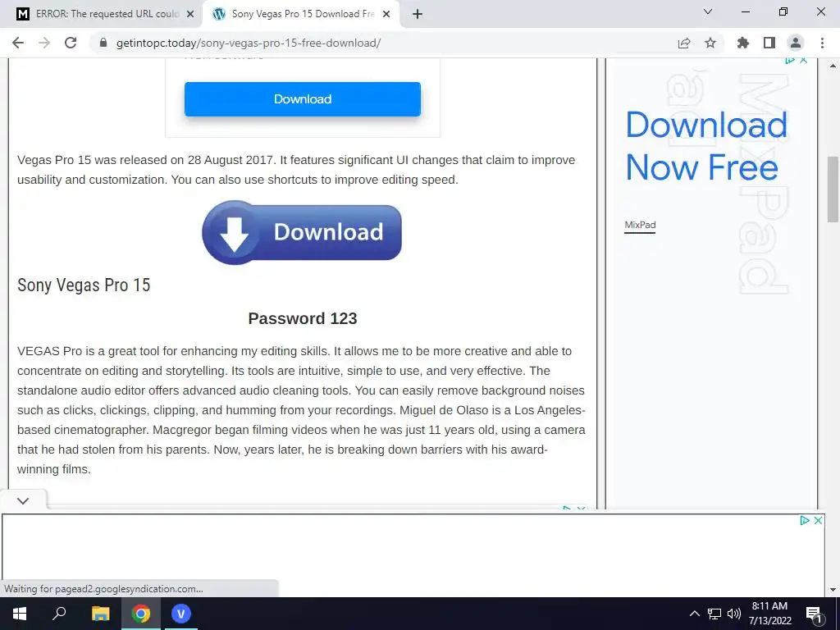Open the tab search dropdown arrow

pyautogui.click(x=708, y=11)
